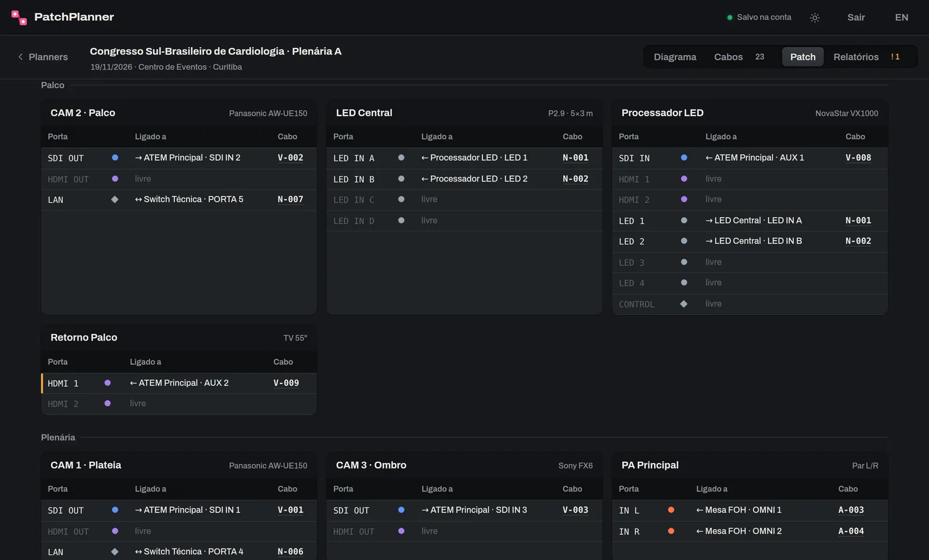This screenshot has height=560, width=929.
Task: Click the LED IN A port dot on LED Central
Action: click(x=401, y=157)
